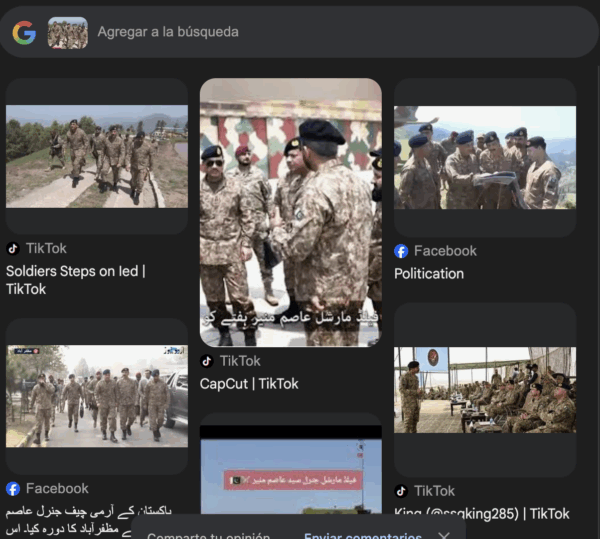This screenshot has width=600, height=539.
Task: Open the image with red Urdu banner
Action: 291,470
